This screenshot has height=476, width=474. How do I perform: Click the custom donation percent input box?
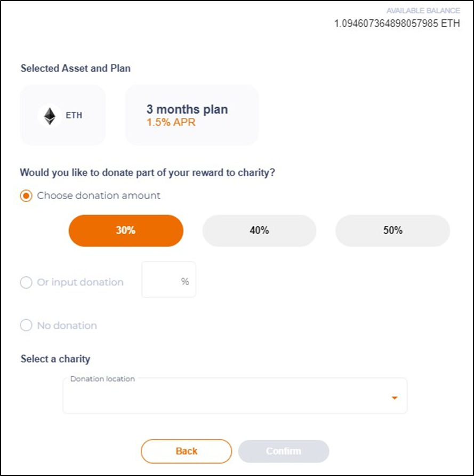pos(169,279)
